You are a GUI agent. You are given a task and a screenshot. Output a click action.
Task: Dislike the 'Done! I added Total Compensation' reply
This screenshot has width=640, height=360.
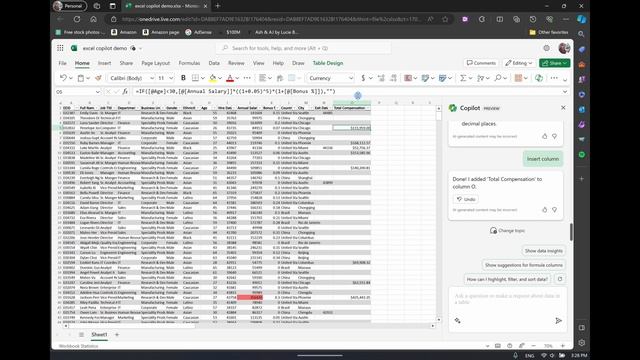[554, 209]
